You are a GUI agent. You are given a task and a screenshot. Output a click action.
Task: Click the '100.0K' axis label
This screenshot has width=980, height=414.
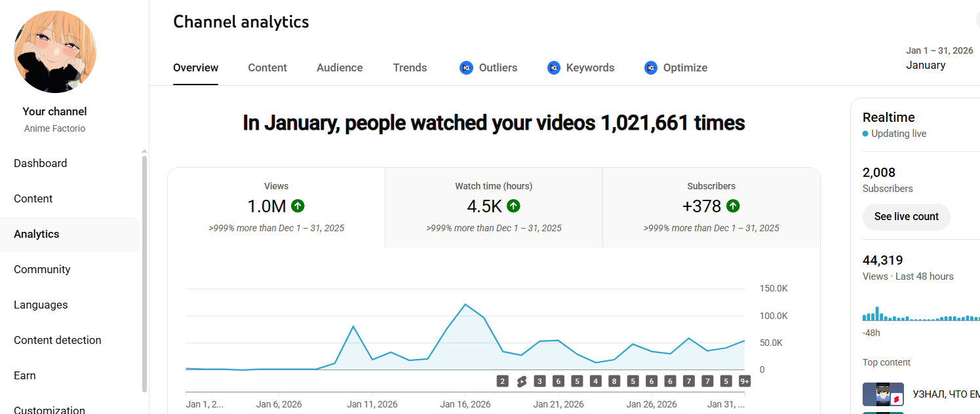(774, 316)
